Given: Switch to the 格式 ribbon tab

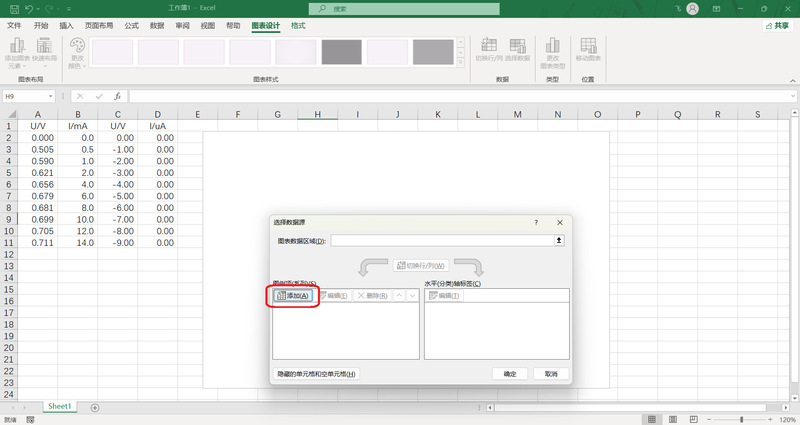Looking at the screenshot, I should (x=298, y=26).
